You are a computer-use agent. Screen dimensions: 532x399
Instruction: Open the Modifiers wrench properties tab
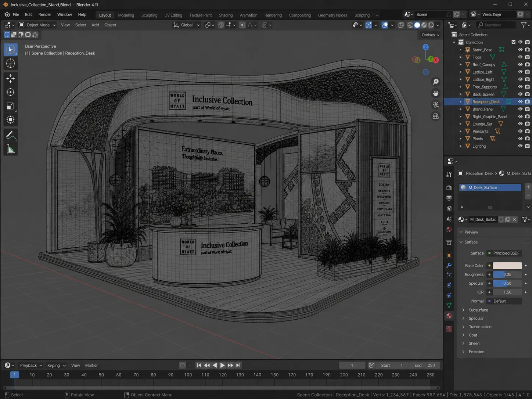coord(449,265)
